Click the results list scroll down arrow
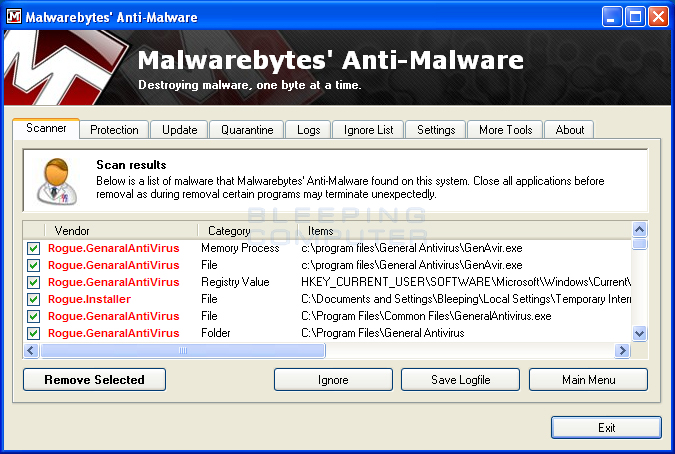This screenshot has height=454, width=675. coord(640,333)
